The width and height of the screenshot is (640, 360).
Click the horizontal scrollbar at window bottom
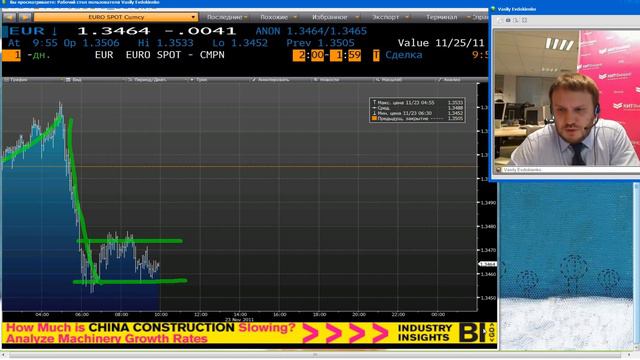click(314, 355)
